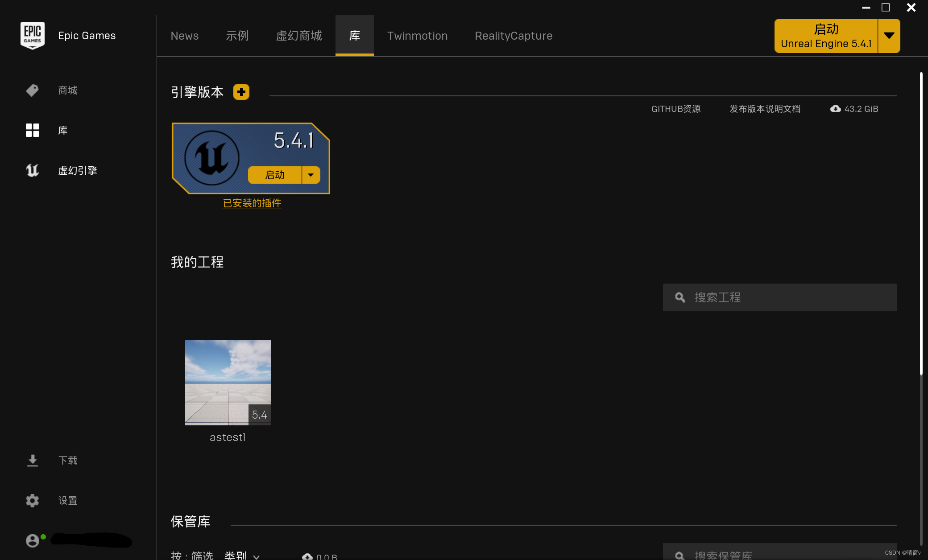Image resolution: width=928 pixels, height=560 pixels.
Task: Open the 发布版本说明文档 release notes link
Action: pyautogui.click(x=765, y=108)
